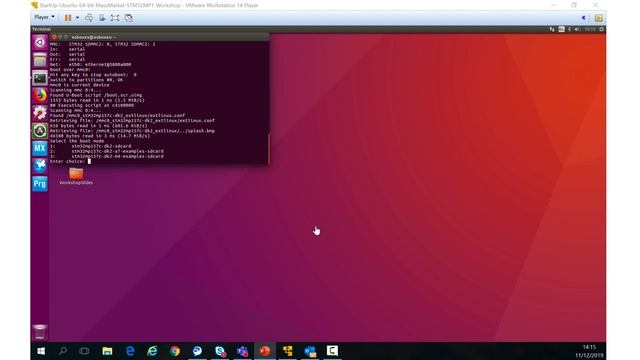Launch Microsoft Edge from taskbar
Viewport: 640px width, 360px height.
(130, 351)
